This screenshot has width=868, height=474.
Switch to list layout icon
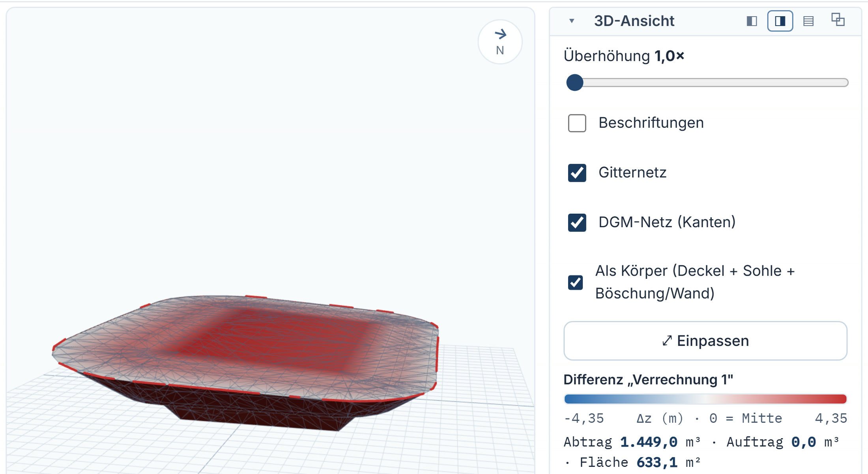pyautogui.click(x=808, y=21)
